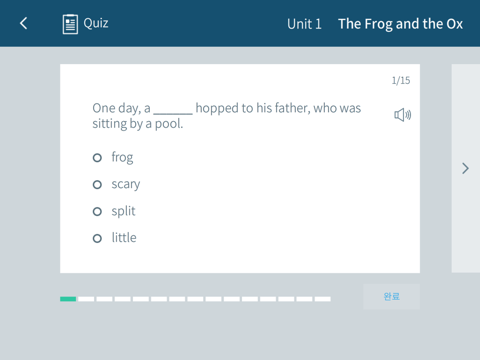The height and width of the screenshot is (360, 480).
Task: Click the Quiz clipboard icon
Action: [x=70, y=24]
